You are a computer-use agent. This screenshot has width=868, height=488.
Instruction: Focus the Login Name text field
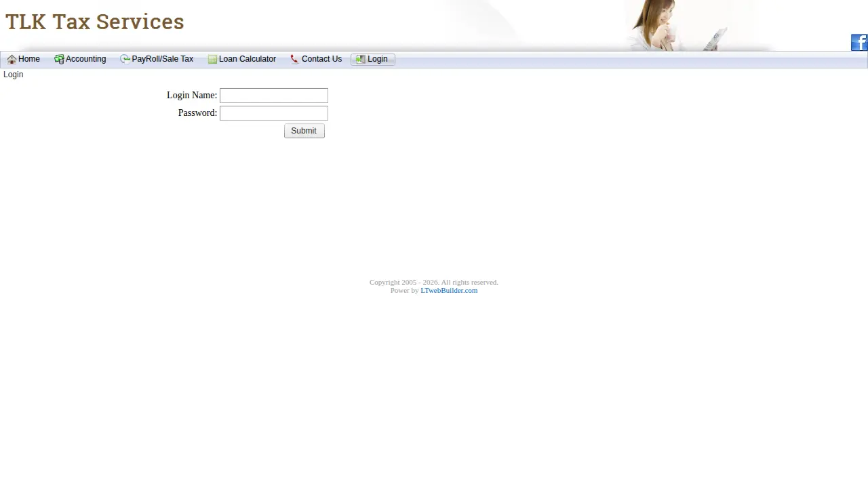pyautogui.click(x=274, y=96)
